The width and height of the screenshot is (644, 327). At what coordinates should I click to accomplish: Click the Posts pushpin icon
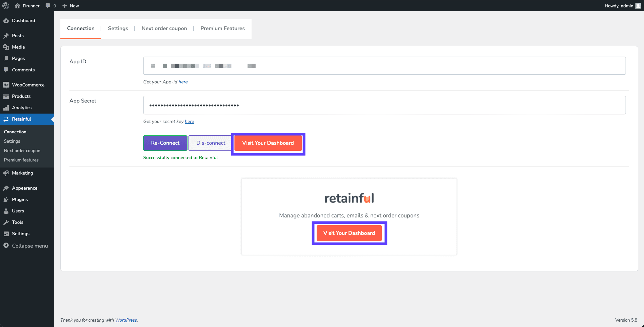[x=6, y=36]
